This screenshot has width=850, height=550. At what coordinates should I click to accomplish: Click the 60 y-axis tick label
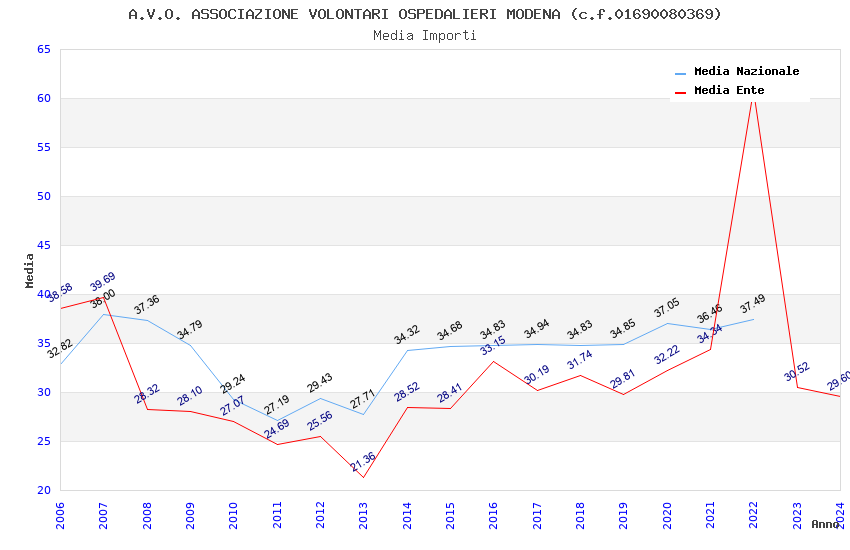[44, 98]
